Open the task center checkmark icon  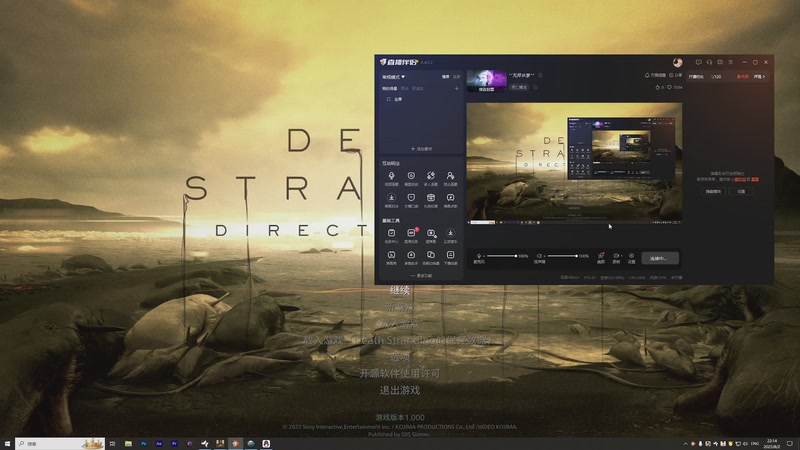pos(391,235)
